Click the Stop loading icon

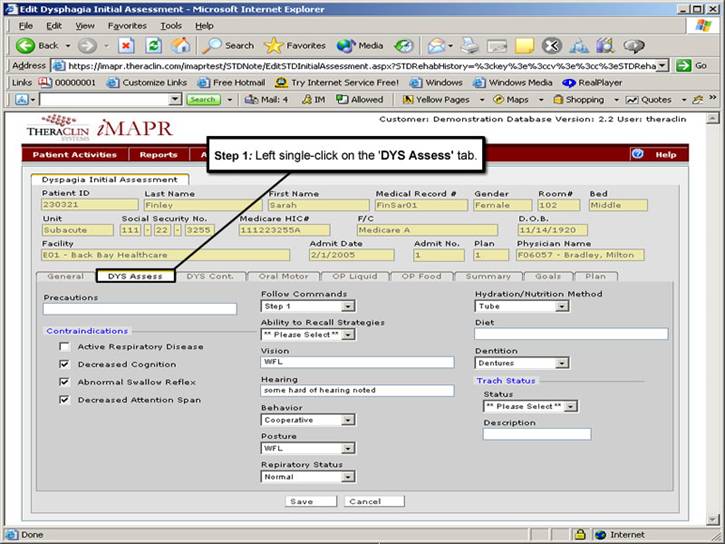click(126, 45)
